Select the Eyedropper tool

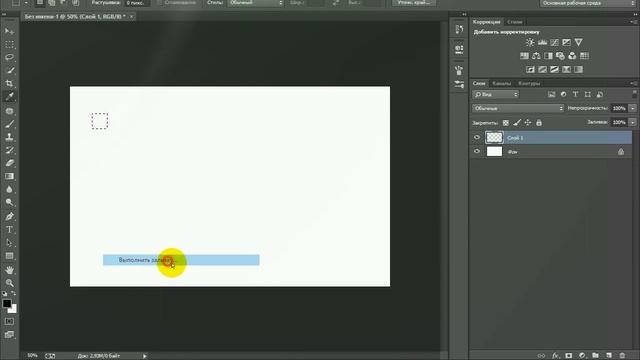pyautogui.click(x=9, y=97)
